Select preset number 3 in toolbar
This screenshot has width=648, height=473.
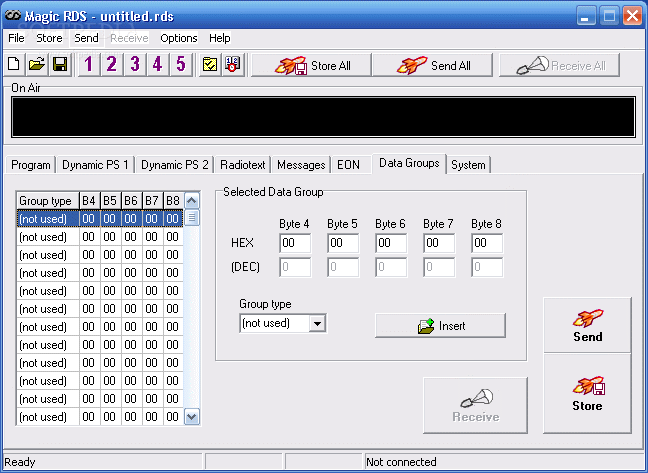click(135, 64)
